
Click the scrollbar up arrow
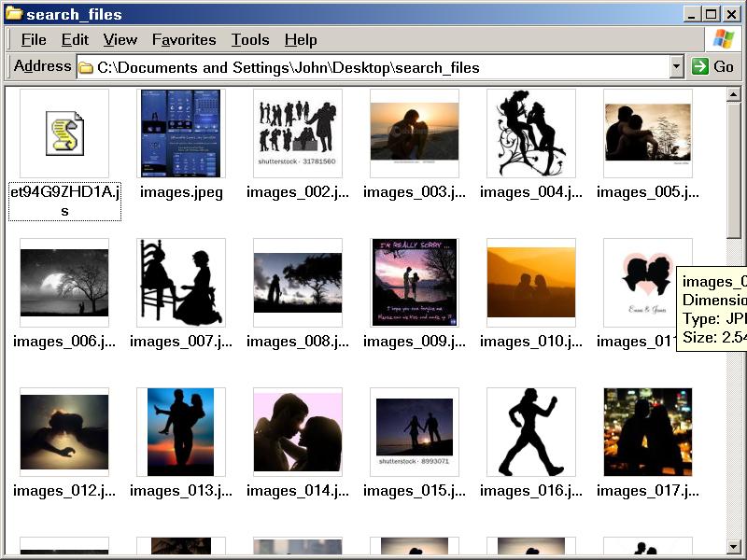click(x=734, y=95)
